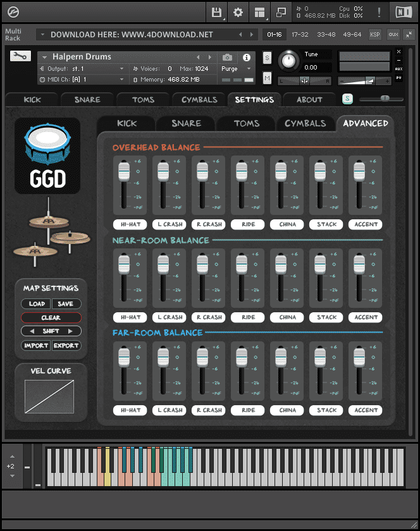This screenshot has height=531, width=420.
Task: Toggle the aux button in rack header
Action: point(393,34)
